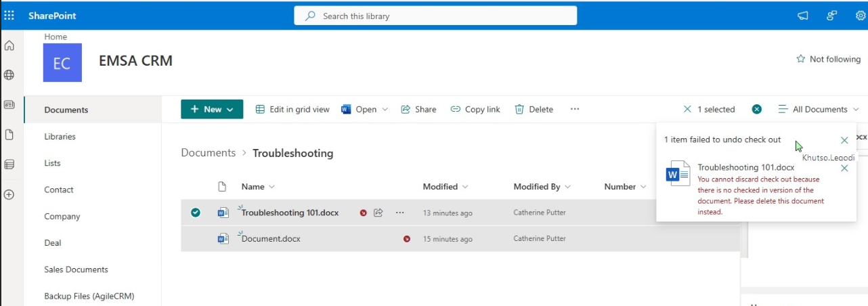Click the Word icon of Troubleshooting 101.docx
Screen dimensions: 868x306
point(223,213)
